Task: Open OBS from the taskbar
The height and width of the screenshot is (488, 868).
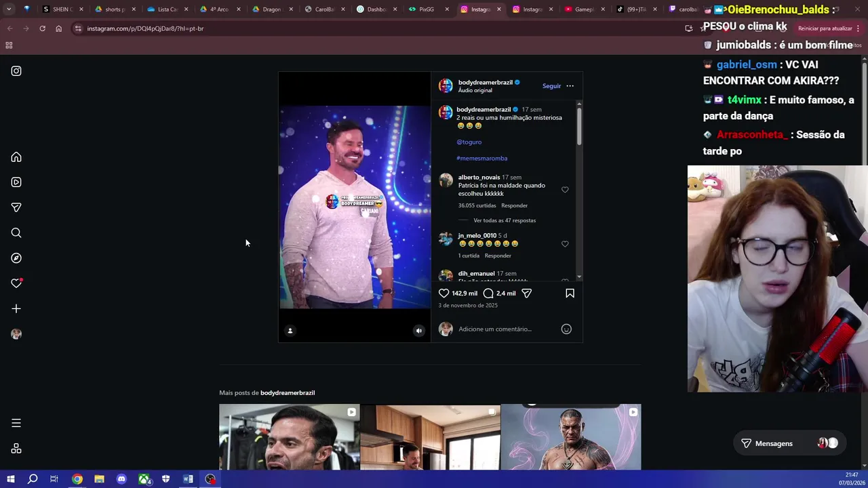Action: click(210, 479)
